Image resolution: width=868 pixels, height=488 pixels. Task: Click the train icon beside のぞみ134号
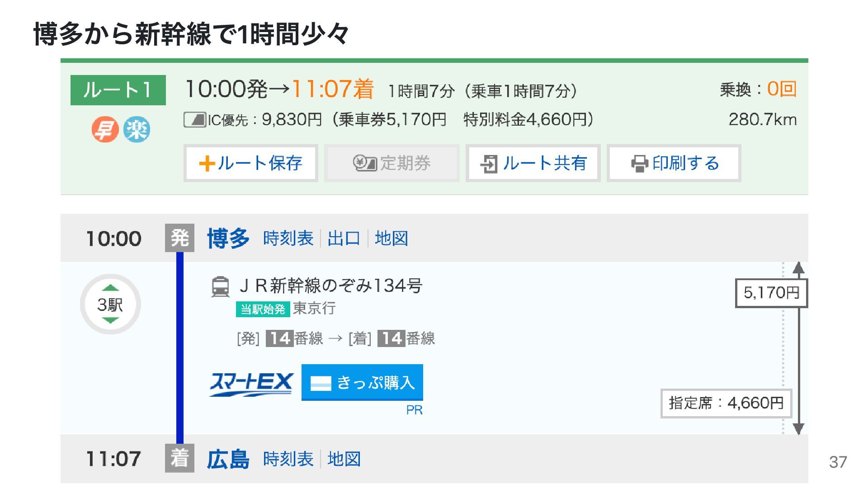click(x=220, y=286)
